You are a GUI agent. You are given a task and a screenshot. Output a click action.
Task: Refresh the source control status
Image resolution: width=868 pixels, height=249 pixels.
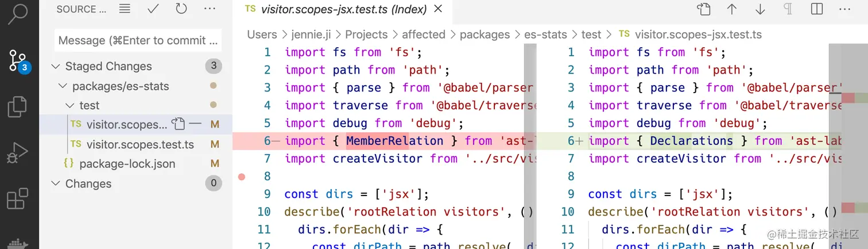point(181,9)
